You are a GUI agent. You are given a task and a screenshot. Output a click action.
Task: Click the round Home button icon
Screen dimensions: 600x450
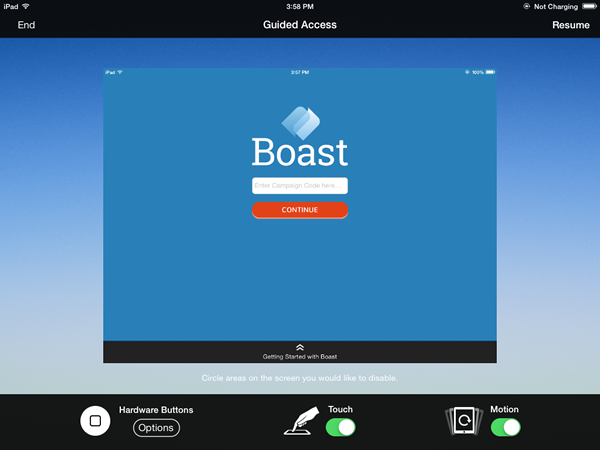pyautogui.click(x=95, y=421)
